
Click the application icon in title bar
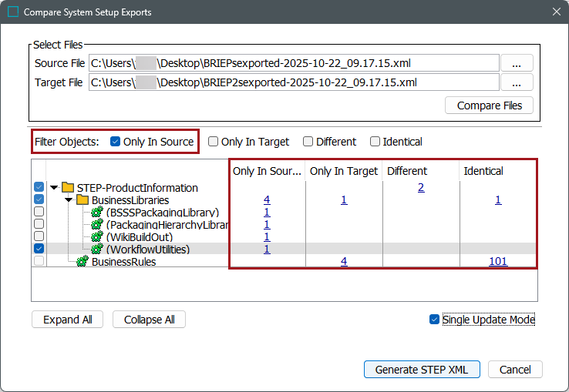click(13, 12)
